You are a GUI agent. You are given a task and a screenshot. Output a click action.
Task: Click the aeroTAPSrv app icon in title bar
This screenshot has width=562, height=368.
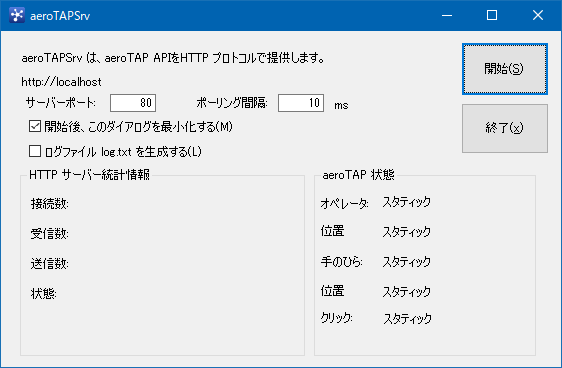click(x=17, y=15)
